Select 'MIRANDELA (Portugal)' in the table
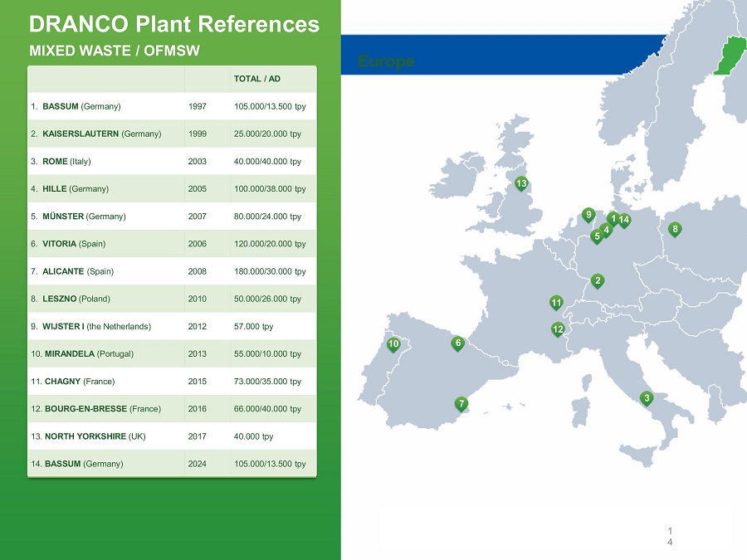This screenshot has height=560, width=747. [x=89, y=353]
